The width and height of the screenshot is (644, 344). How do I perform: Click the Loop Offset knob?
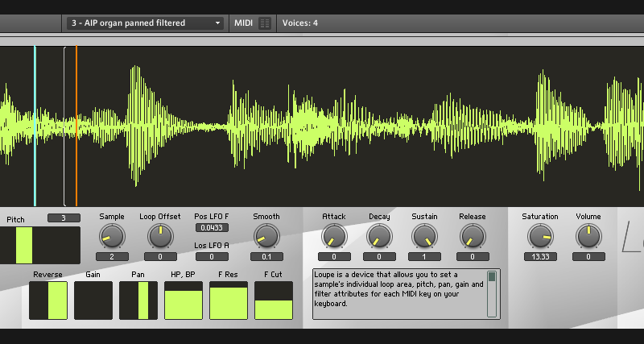point(159,236)
